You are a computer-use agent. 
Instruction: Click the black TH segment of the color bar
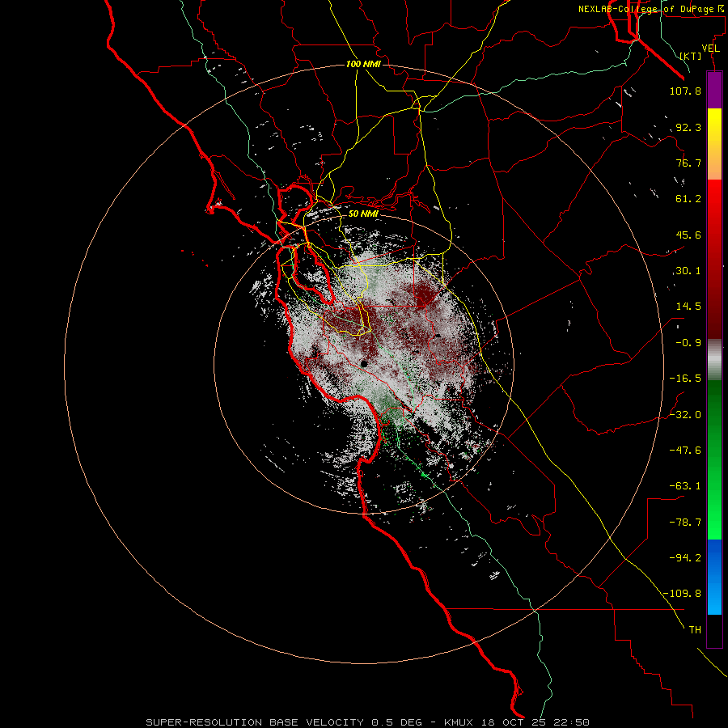coord(714,630)
